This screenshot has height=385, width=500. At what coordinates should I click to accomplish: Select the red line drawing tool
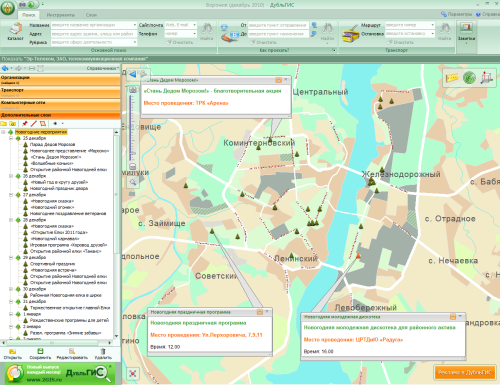pos(34,124)
